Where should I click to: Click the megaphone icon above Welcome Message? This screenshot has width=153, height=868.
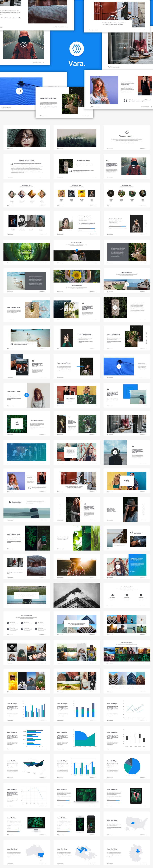[127, 132]
